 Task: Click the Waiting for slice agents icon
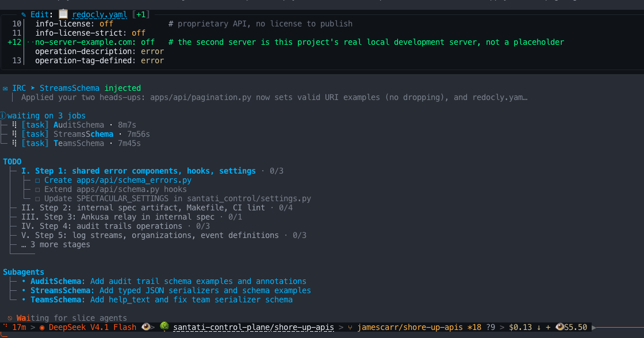10,318
